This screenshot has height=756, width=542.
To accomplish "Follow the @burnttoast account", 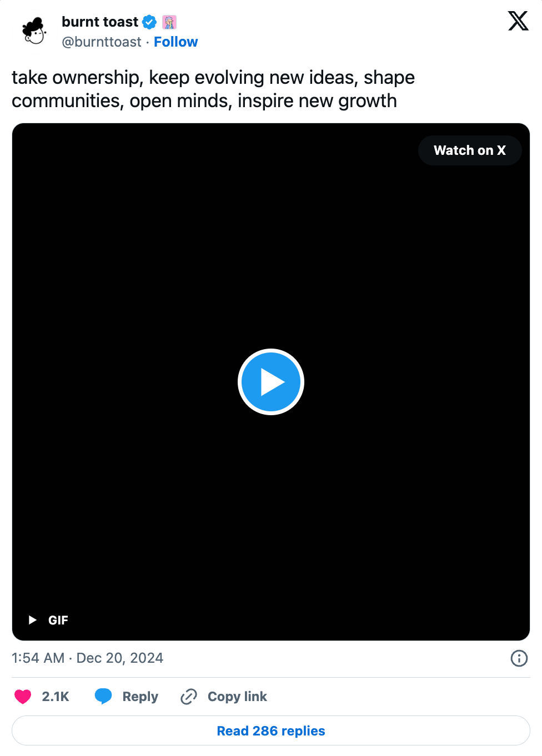I will (175, 42).
